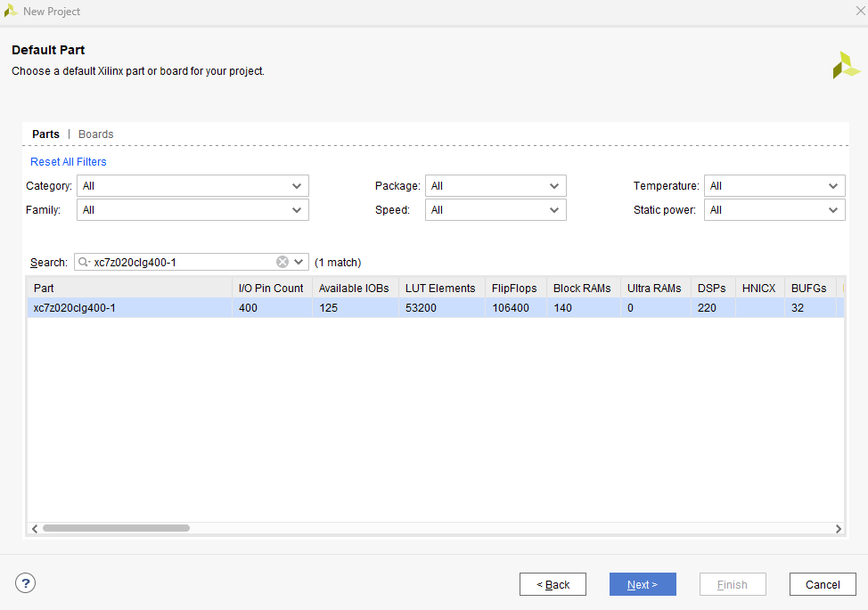Screen dimensions: 868x610
Task: Click the disabled Finish button
Action: (x=733, y=584)
